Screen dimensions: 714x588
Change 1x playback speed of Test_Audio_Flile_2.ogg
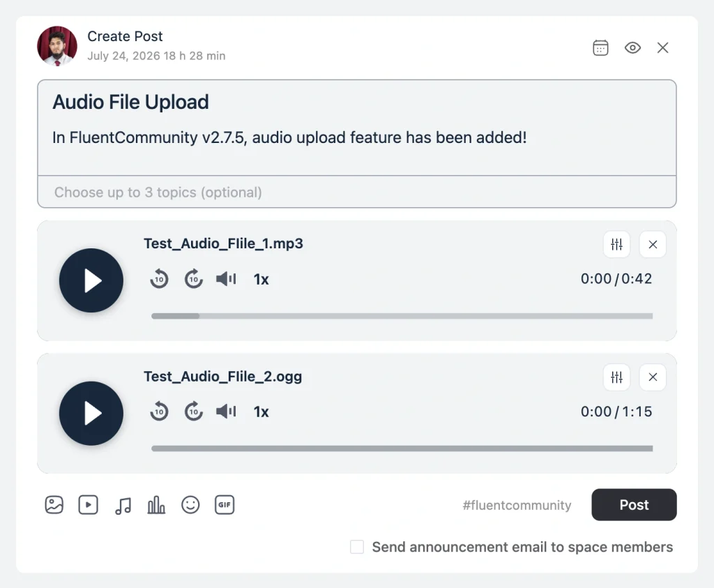tap(261, 412)
